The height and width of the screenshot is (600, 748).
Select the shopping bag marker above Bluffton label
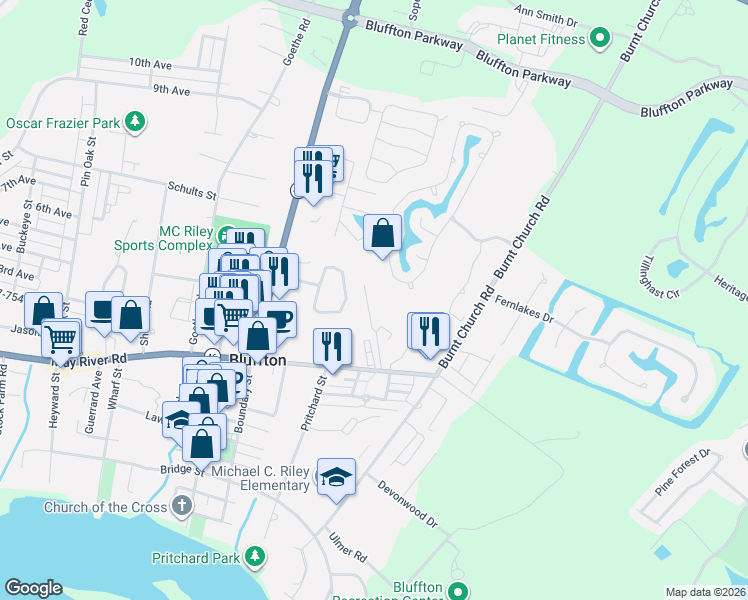click(258, 337)
